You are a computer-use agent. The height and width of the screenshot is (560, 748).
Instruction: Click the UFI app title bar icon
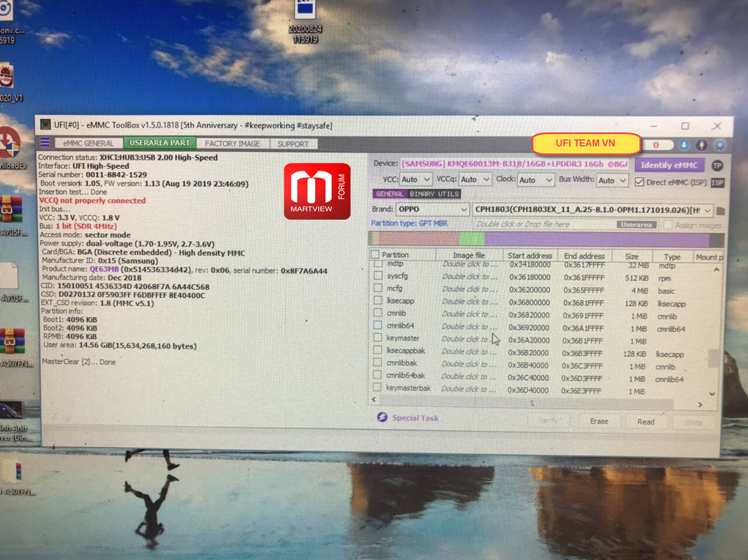(x=46, y=125)
